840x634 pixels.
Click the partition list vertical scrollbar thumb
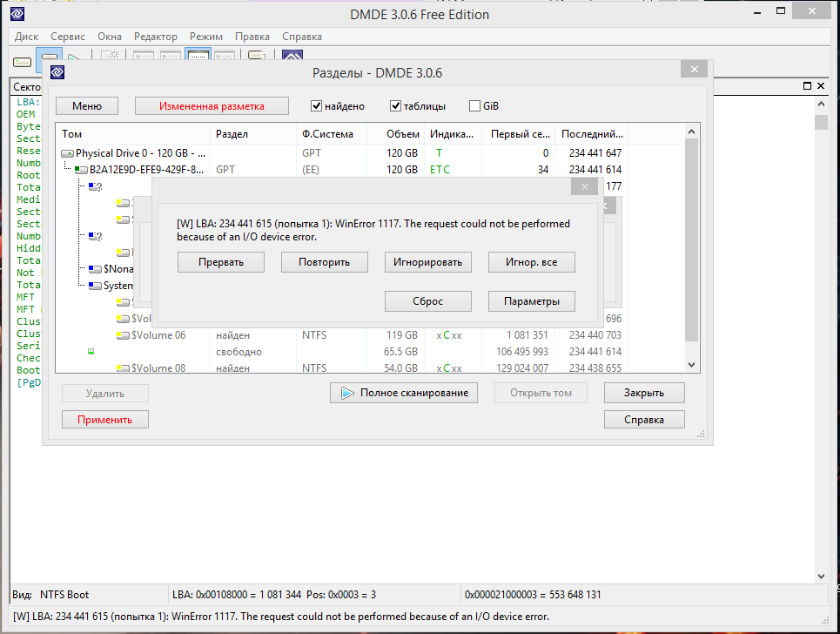coord(692,240)
